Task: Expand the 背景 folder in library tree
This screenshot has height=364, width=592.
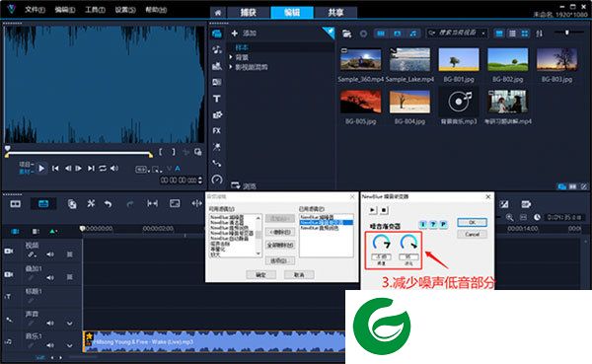Action: coord(231,57)
